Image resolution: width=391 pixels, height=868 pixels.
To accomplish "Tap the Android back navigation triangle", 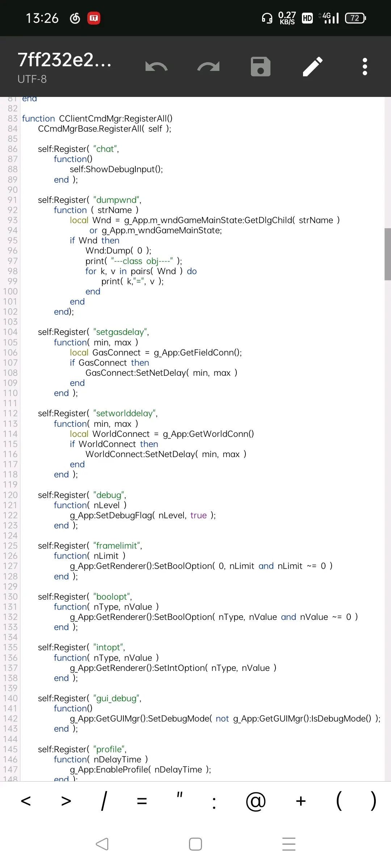I will [102, 844].
